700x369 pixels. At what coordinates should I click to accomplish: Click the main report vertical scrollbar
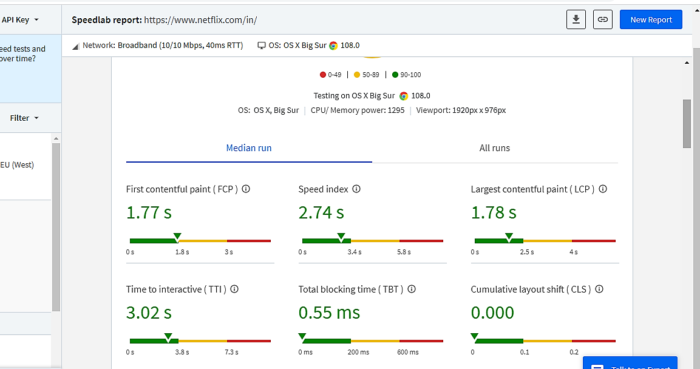coord(687,124)
